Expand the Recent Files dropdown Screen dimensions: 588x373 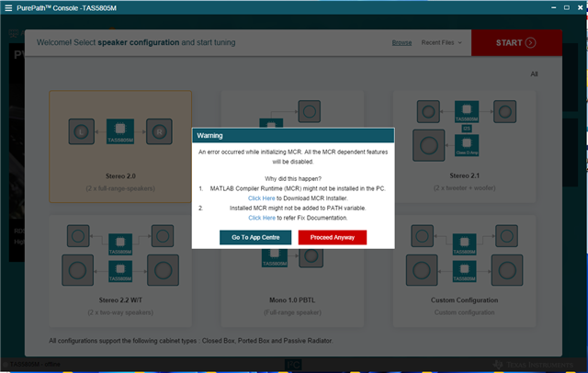pos(441,43)
